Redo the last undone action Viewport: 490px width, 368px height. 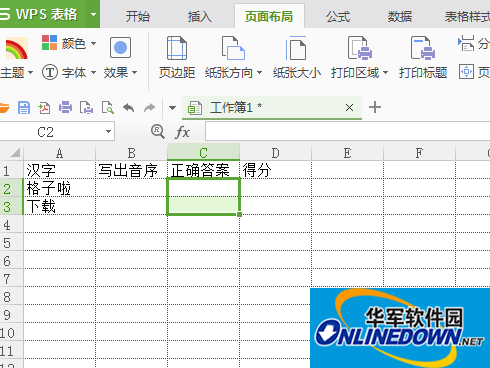coord(149,108)
